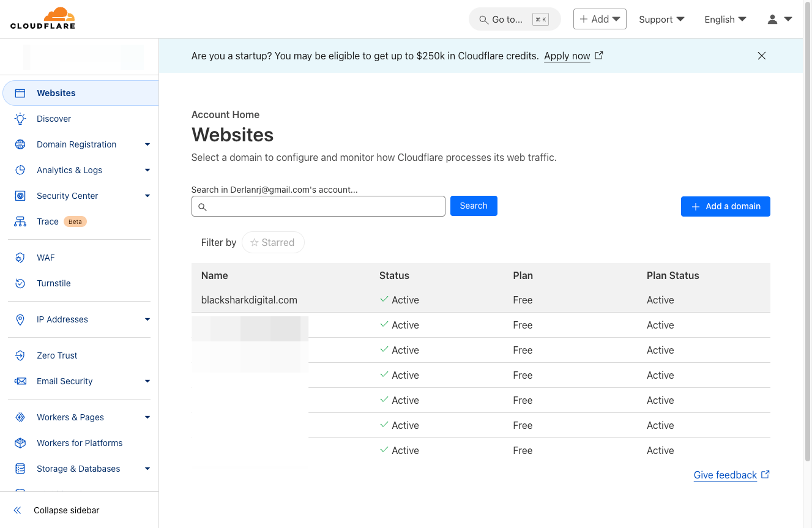Click the Domain Registration globe icon
The width and height of the screenshot is (812, 528).
(x=20, y=144)
